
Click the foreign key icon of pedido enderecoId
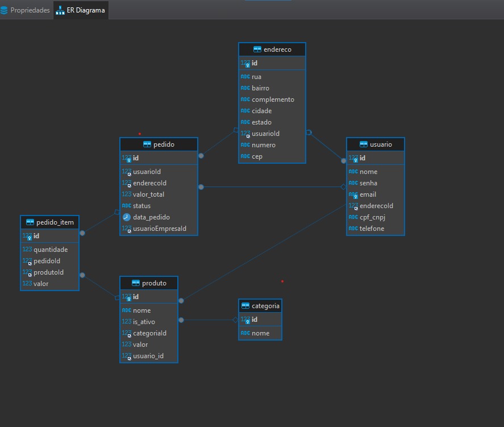pyautogui.click(x=127, y=183)
